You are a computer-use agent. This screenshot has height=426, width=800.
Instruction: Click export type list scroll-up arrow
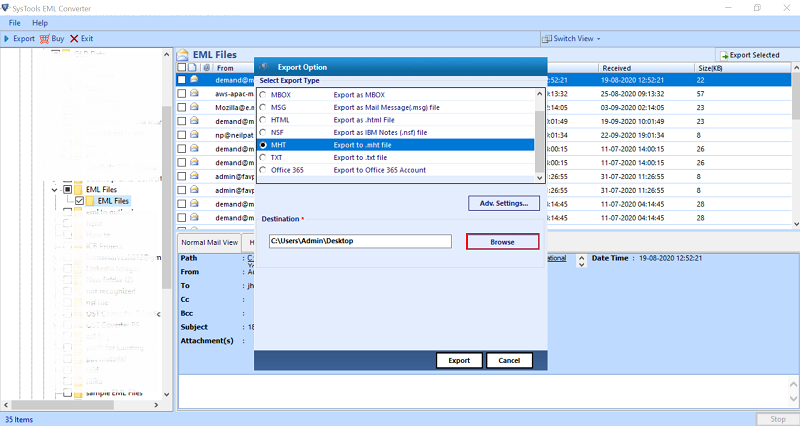click(540, 94)
